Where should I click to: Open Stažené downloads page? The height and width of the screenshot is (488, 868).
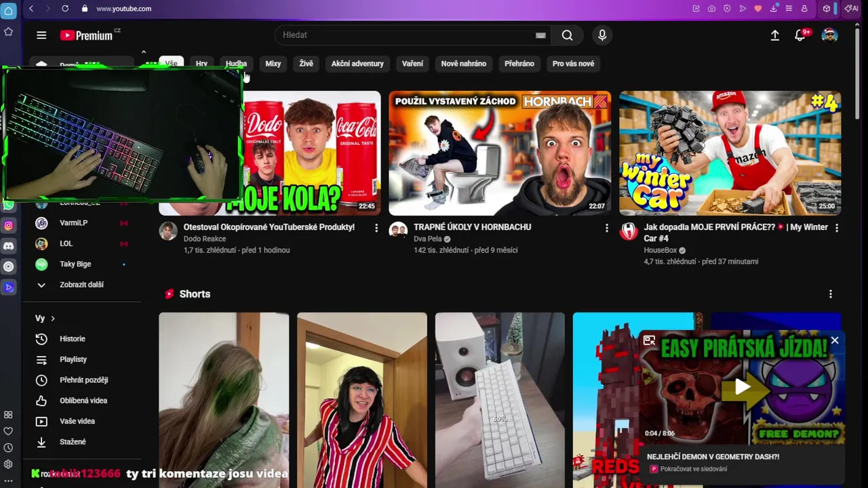[x=82, y=442]
